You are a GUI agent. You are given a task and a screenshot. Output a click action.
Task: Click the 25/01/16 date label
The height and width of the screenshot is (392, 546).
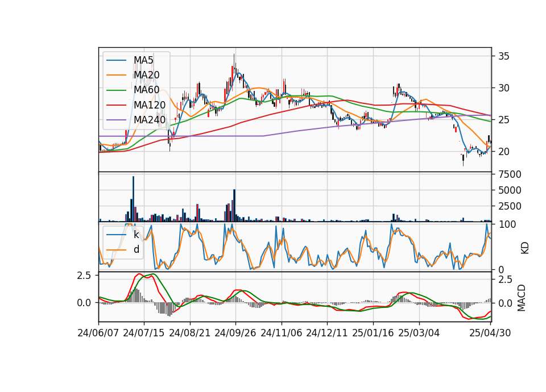coord(373,333)
